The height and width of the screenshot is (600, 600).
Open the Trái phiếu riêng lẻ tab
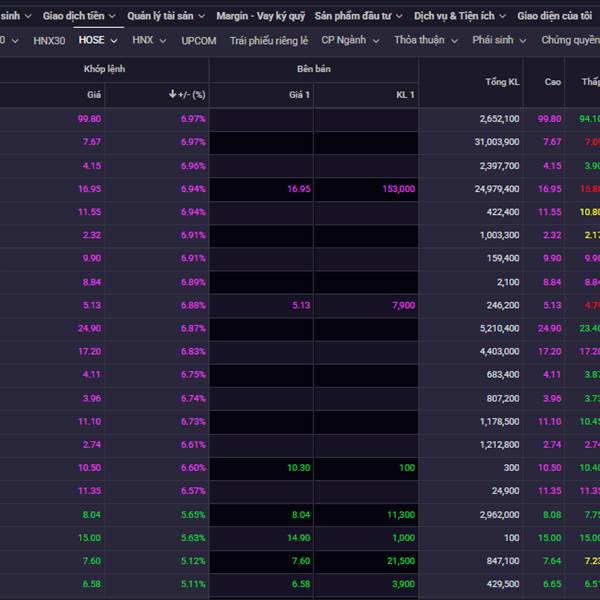pyautogui.click(x=269, y=41)
